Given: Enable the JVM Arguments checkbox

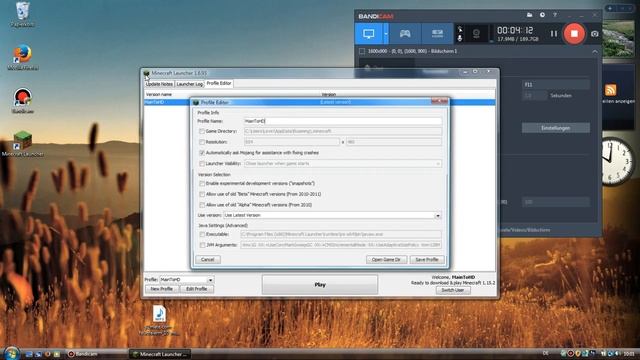Looking at the screenshot, I should pos(202,245).
